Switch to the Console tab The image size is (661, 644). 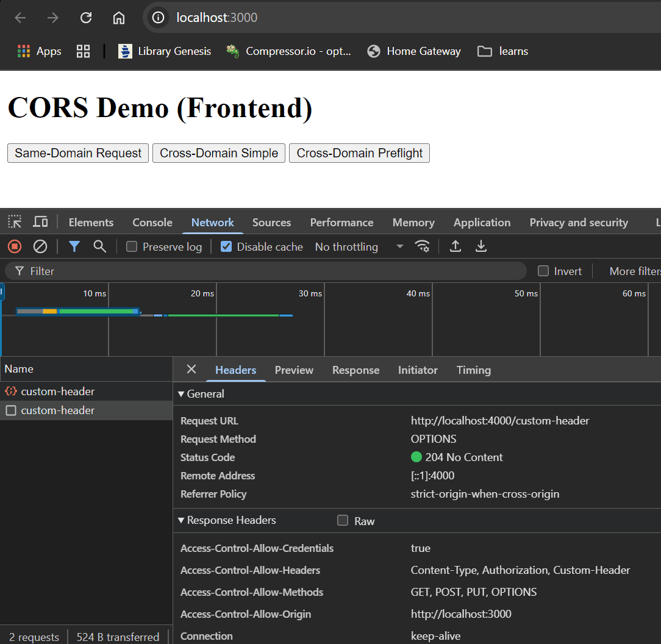152,222
